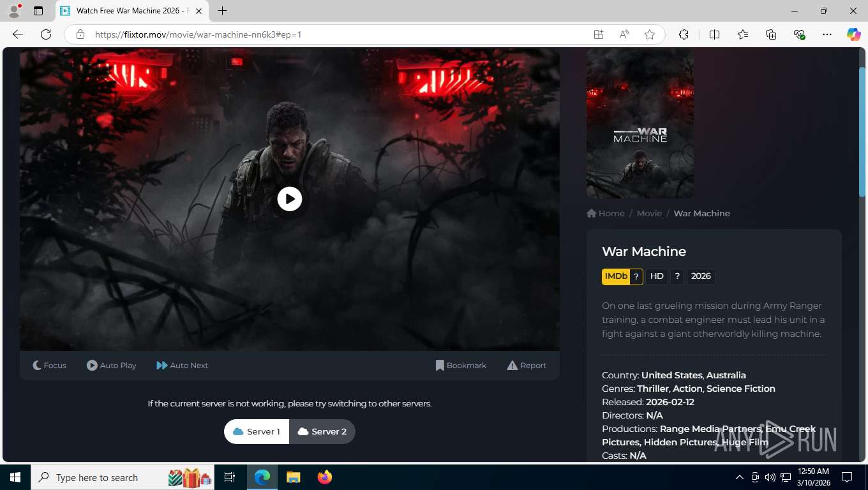Open a new browser tab
Viewport: 868px width, 490px height.
(x=222, y=11)
